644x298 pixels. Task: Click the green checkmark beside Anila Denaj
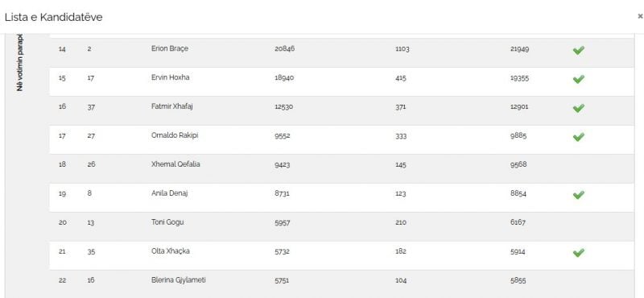coord(578,195)
